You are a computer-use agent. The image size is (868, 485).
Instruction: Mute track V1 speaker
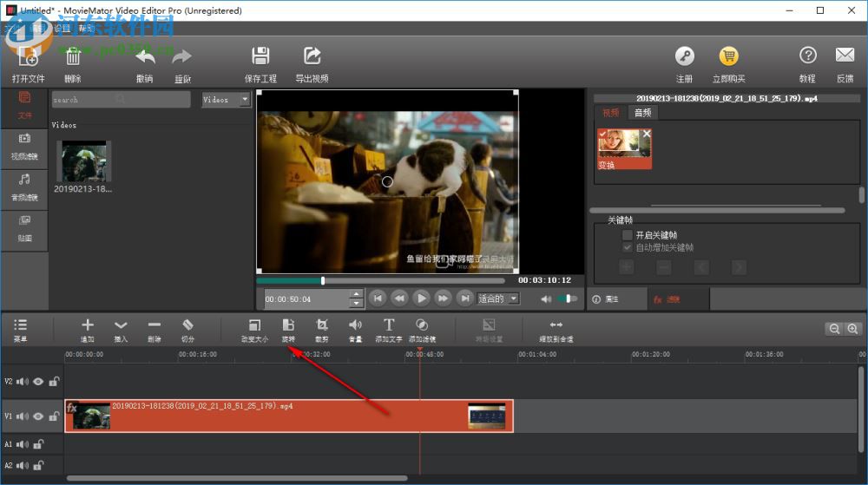[x=23, y=416]
